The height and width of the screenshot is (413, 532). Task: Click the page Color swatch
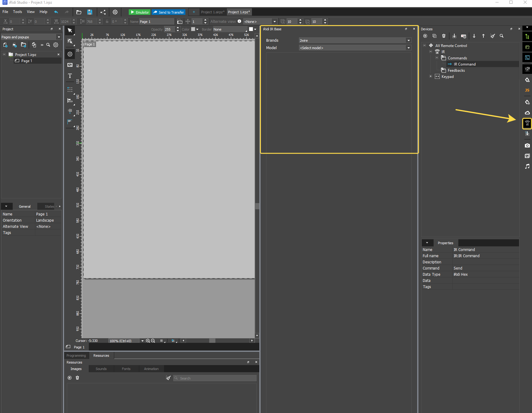[193, 29]
